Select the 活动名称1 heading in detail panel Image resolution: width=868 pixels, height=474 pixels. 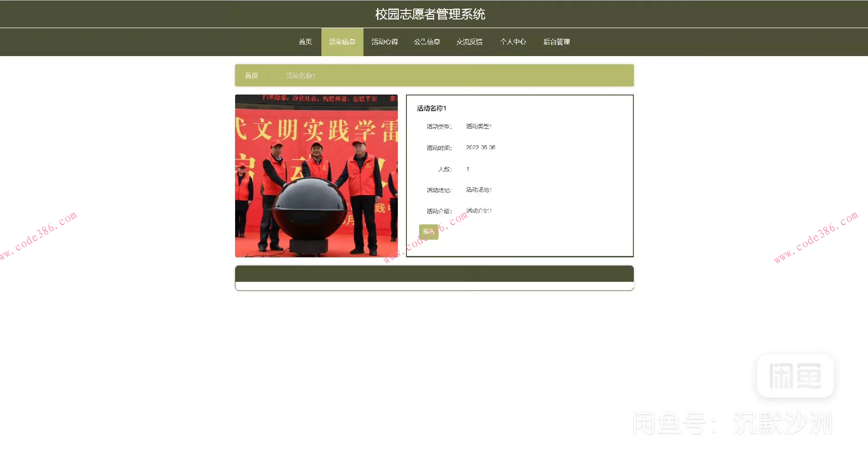(x=431, y=109)
